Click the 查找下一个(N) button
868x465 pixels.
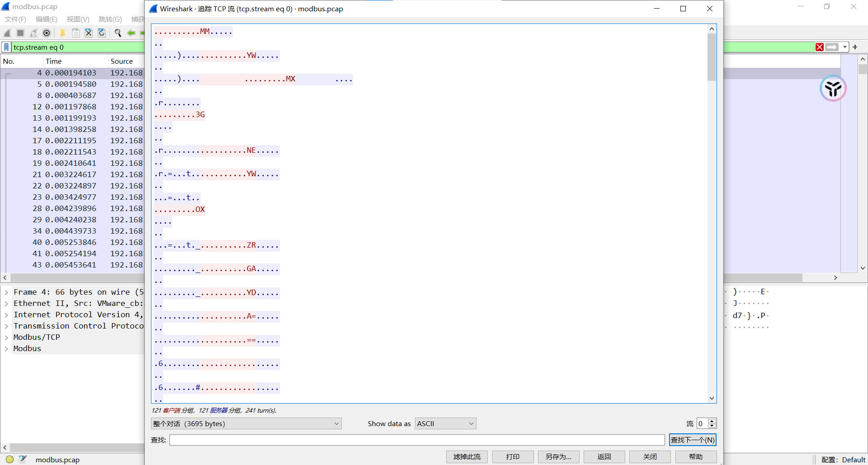(693, 440)
